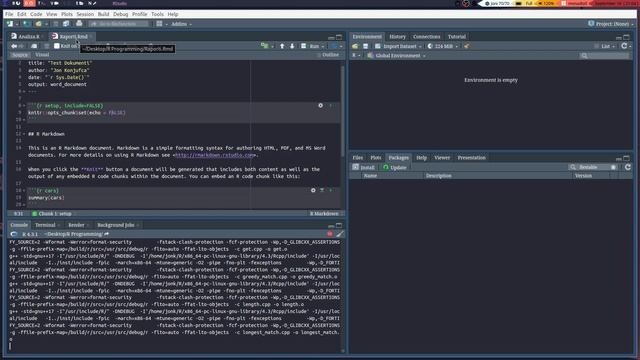
Task: Open the Session menu
Action: pyautogui.click(x=85, y=14)
